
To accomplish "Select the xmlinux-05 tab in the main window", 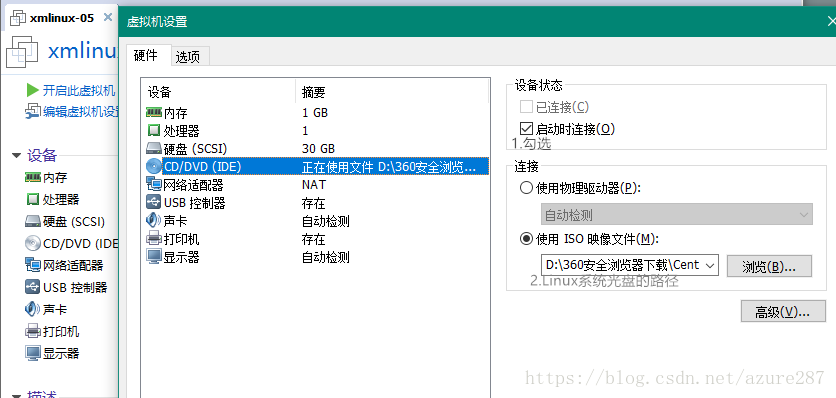I will 62,18.
